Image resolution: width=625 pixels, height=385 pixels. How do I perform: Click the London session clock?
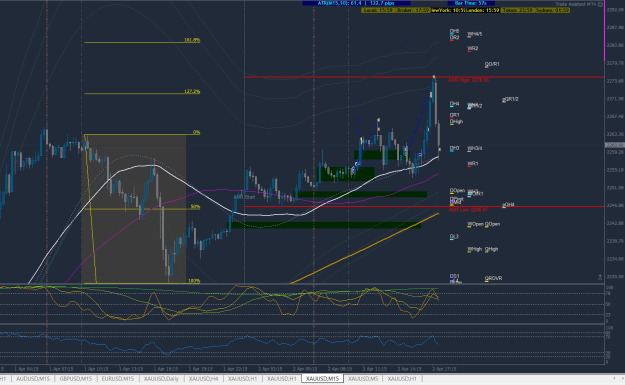(482, 10)
